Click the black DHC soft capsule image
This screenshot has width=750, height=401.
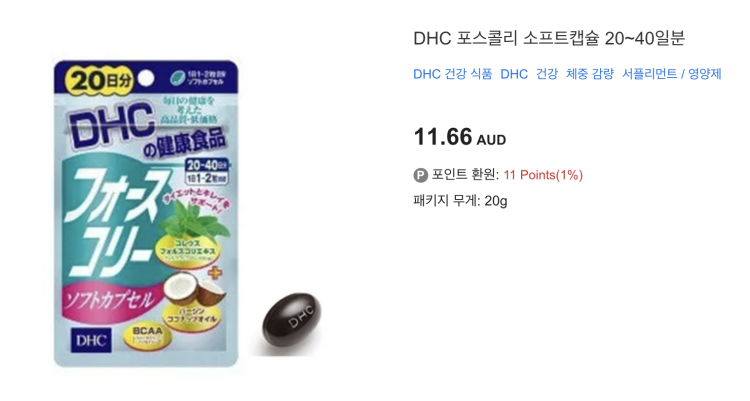click(292, 319)
